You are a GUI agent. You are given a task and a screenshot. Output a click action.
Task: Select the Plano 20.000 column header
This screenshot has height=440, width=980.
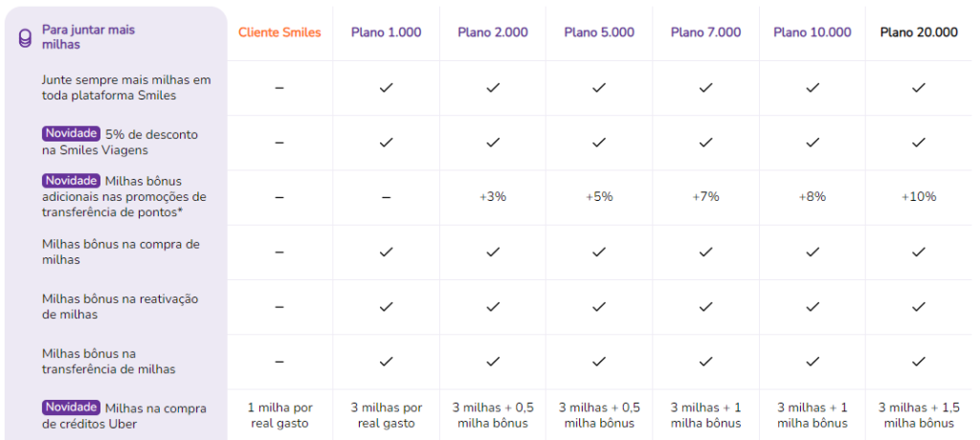(x=919, y=33)
